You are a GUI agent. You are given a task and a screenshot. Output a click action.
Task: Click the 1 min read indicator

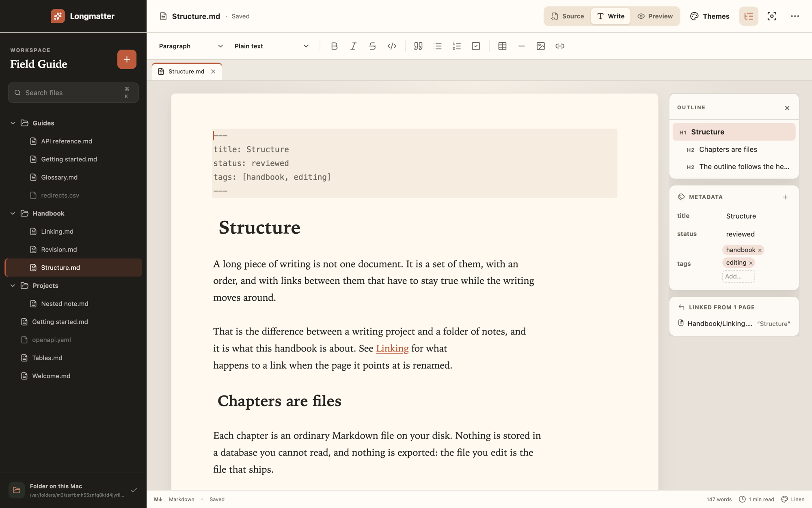[756, 499]
